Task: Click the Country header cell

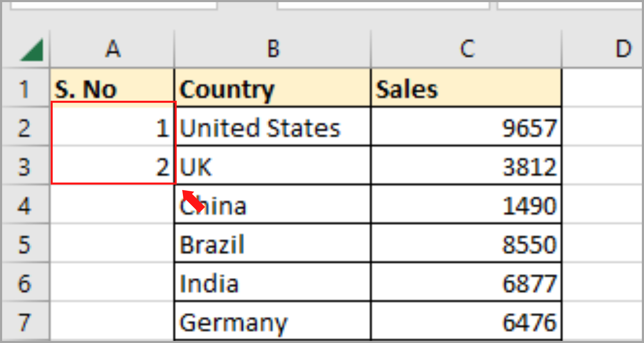Action: (273, 89)
